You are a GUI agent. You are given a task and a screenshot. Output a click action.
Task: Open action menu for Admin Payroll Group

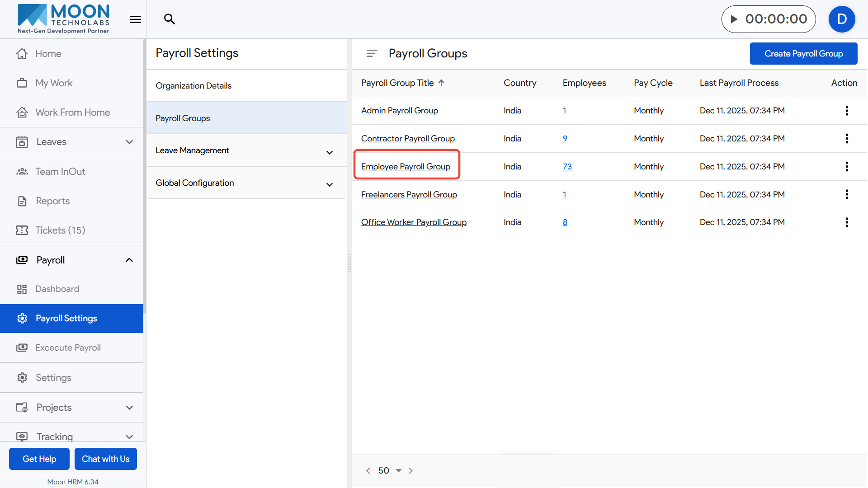pos(846,111)
